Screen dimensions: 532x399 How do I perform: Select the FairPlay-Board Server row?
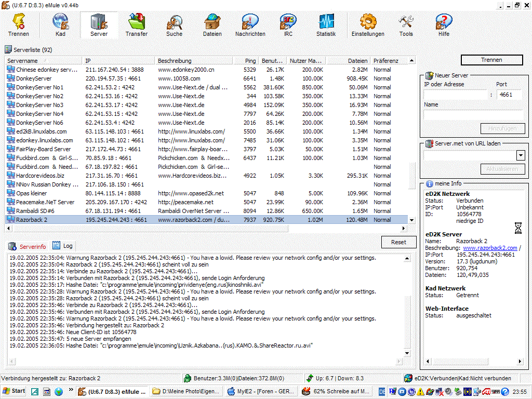click(207, 149)
